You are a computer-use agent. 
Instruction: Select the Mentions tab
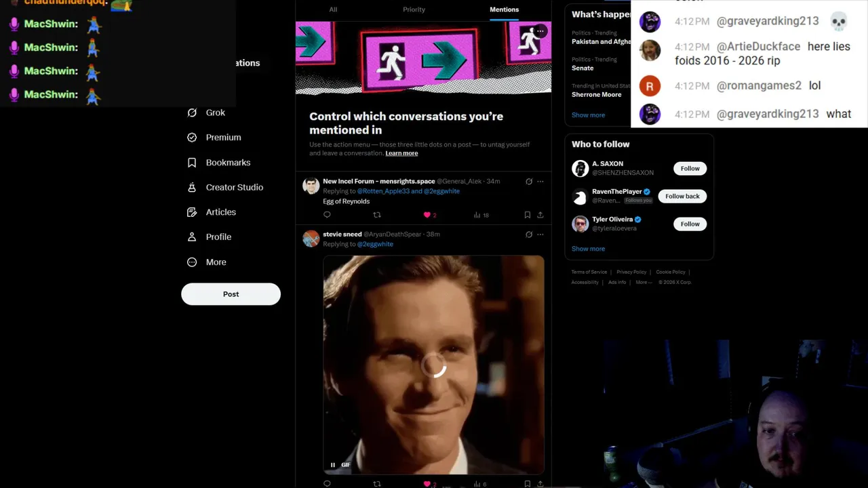[x=504, y=9]
